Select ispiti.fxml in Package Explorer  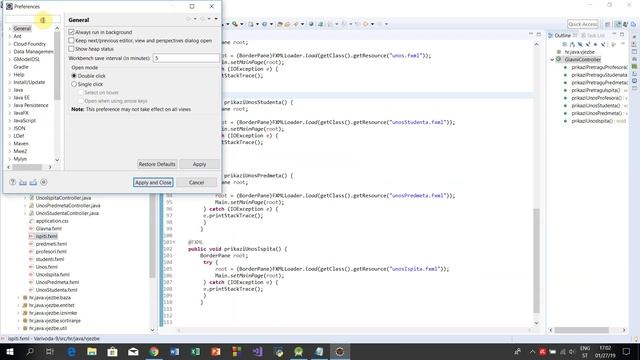point(47,236)
